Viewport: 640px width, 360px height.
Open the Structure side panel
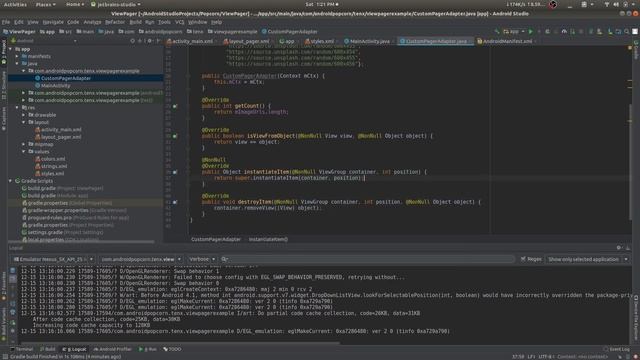point(4,85)
